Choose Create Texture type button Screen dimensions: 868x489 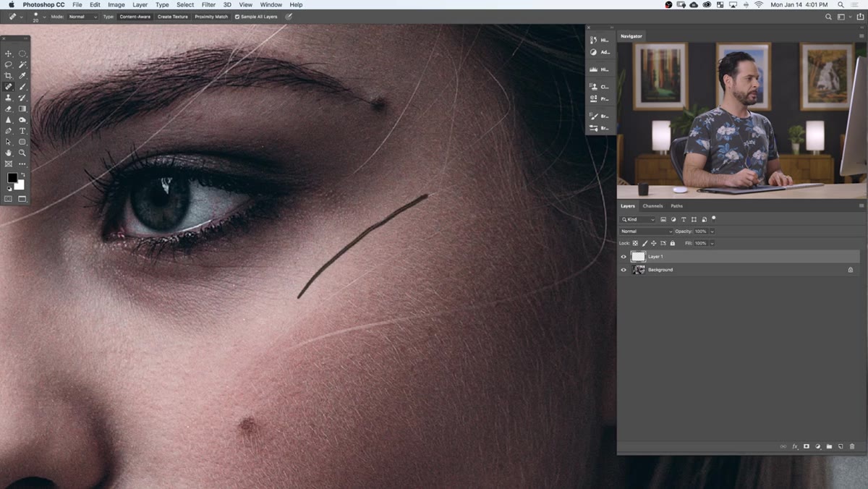172,16
